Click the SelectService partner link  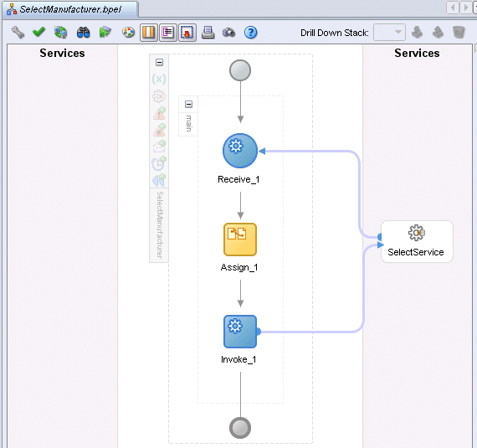click(417, 241)
